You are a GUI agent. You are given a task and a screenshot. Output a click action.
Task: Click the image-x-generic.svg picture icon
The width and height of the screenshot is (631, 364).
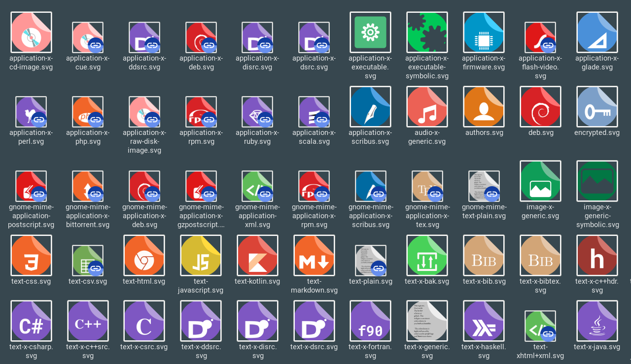(x=540, y=181)
